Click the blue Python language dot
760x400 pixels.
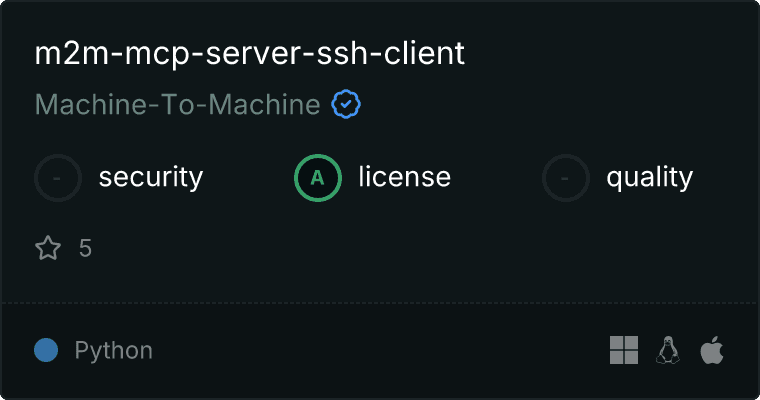click(x=46, y=350)
